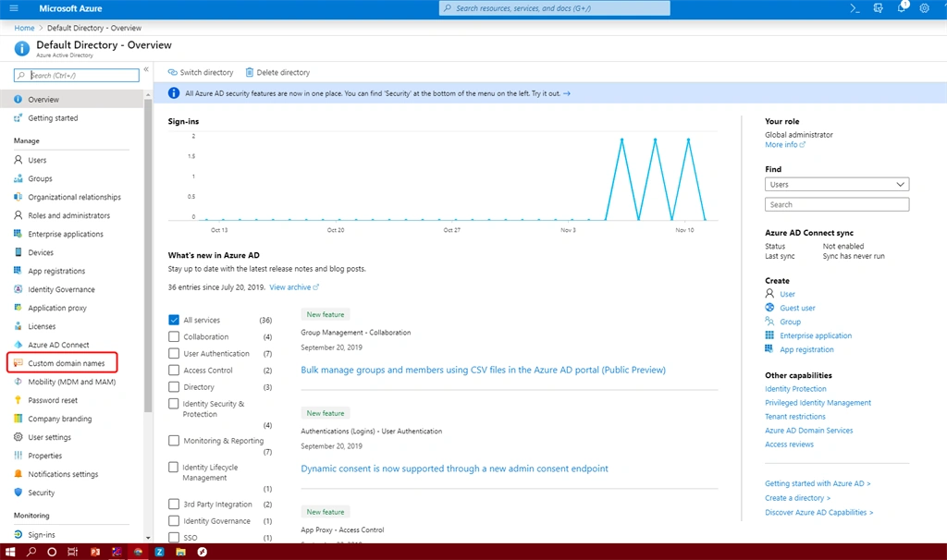Image resolution: width=947 pixels, height=560 pixels.
Task: Open the notifications bell
Action: (901, 7)
